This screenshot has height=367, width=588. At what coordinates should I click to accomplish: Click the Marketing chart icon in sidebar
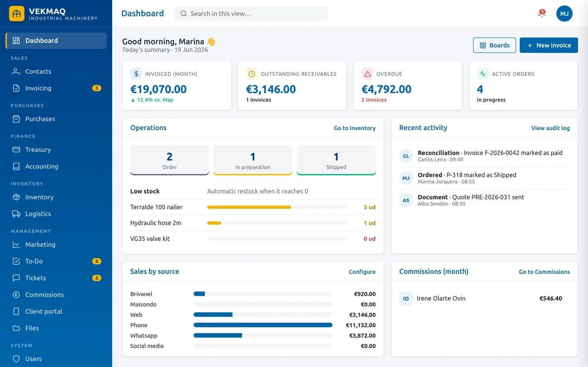click(x=16, y=245)
